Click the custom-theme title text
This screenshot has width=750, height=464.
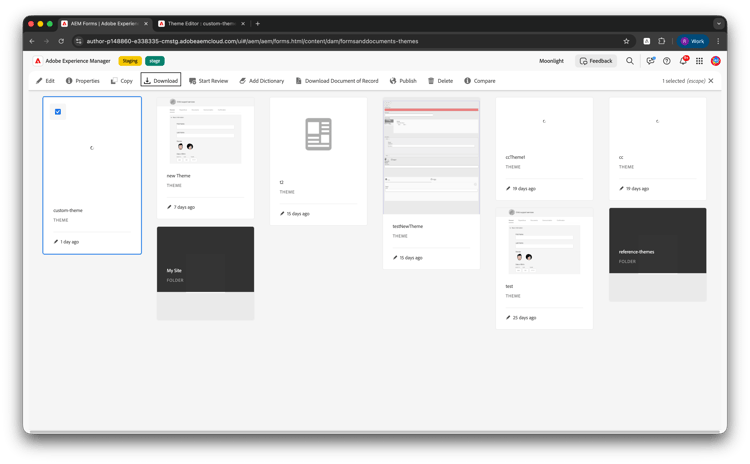pyautogui.click(x=68, y=210)
